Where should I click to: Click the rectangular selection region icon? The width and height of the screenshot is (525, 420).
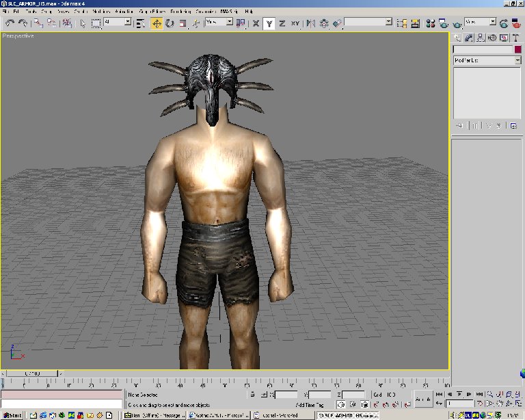96,23
